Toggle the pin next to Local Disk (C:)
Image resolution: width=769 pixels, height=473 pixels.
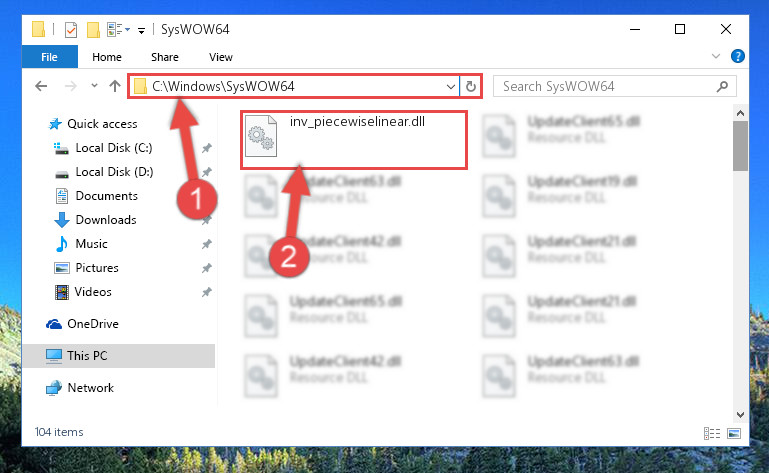(x=206, y=148)
